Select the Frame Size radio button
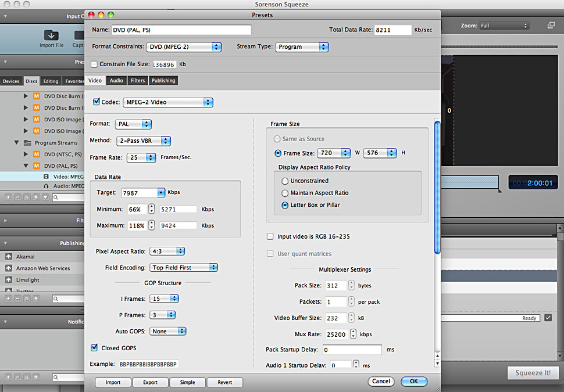The height and width of the screenshot is (392, 564). pos(278,153)
